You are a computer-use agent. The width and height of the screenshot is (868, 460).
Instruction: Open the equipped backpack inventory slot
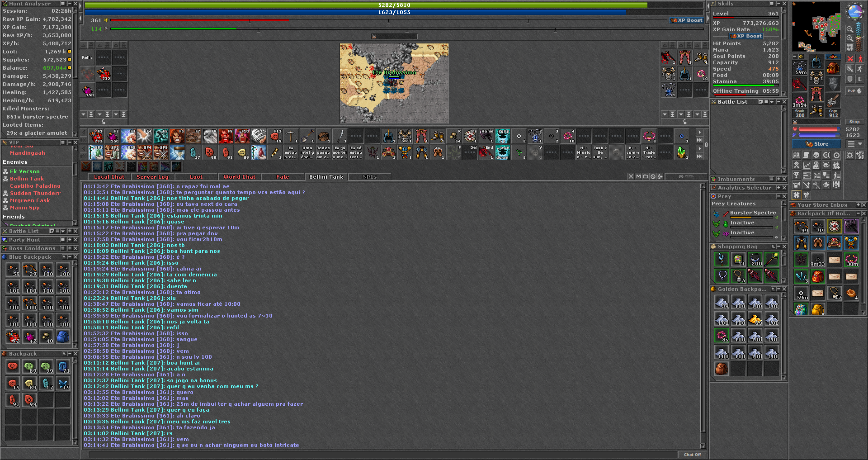pos(833,68)
